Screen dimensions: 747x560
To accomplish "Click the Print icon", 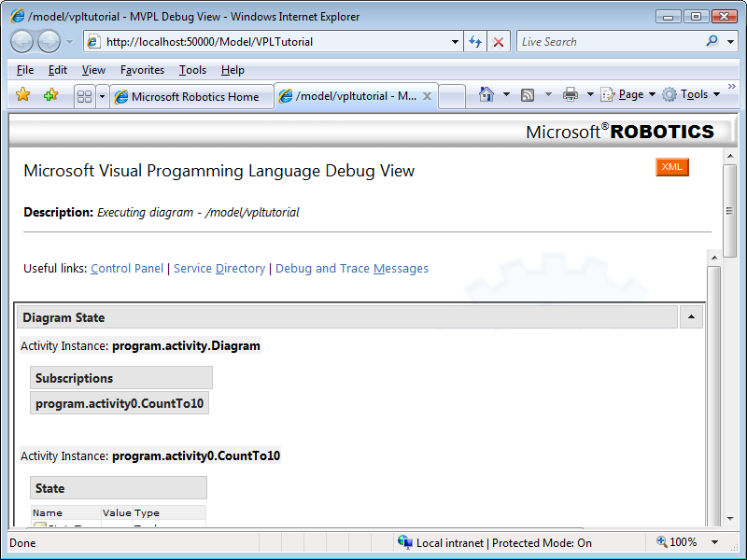I will pyautogui.click(x=571, y=95).
